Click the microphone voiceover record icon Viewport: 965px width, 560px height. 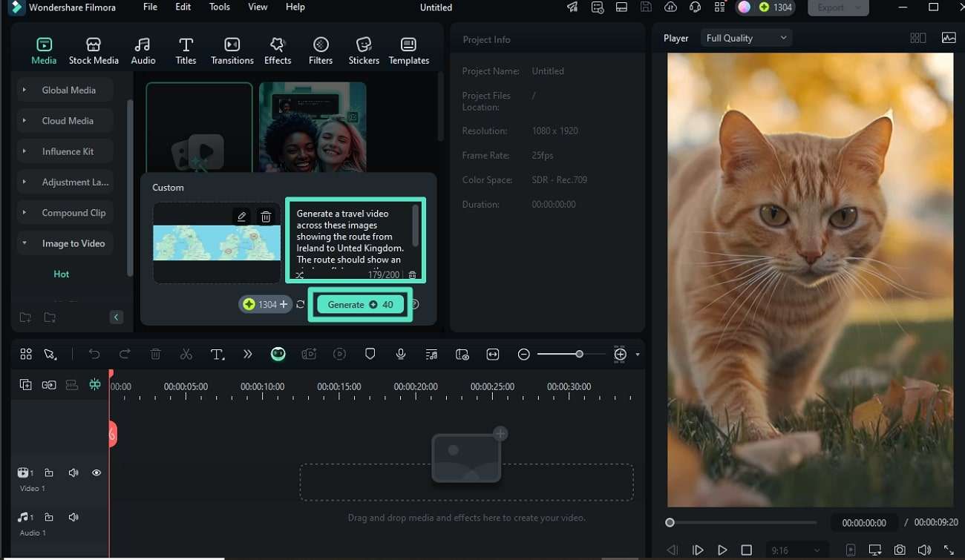[x=401, y=355]
